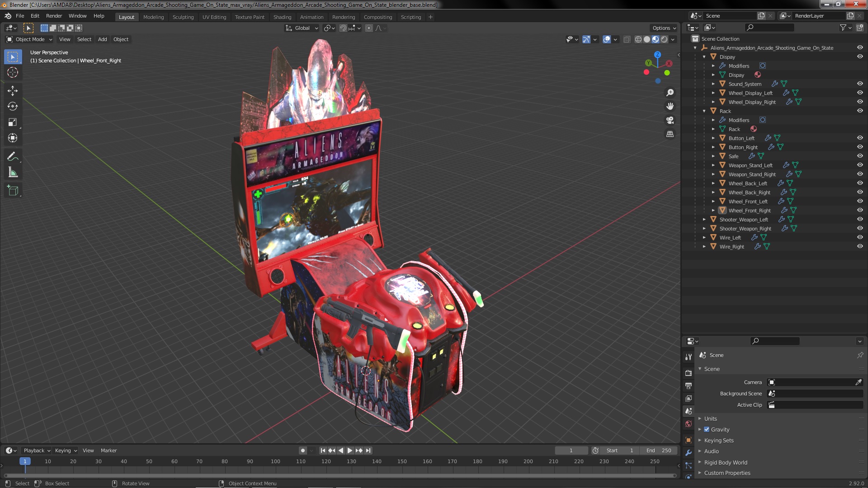
Task: Hide Sound_System in the outliner
Action: pyautogui.click(x=860, y=84)
